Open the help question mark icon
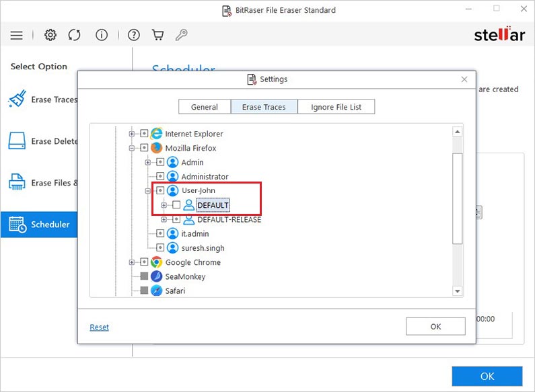The height and width of the screenshot is (392, 535). pos(134,35)
